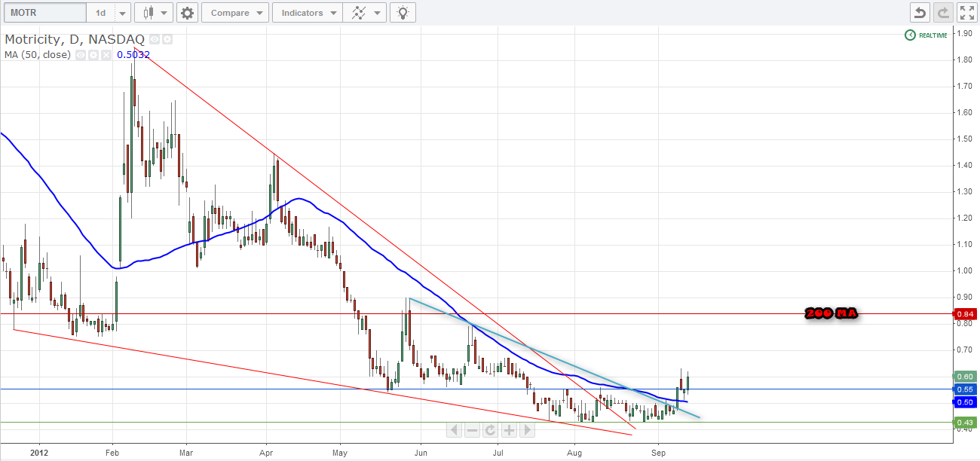980x461 pixels.
Task: Zoom in with the plus button
Action: click(509, 430)
